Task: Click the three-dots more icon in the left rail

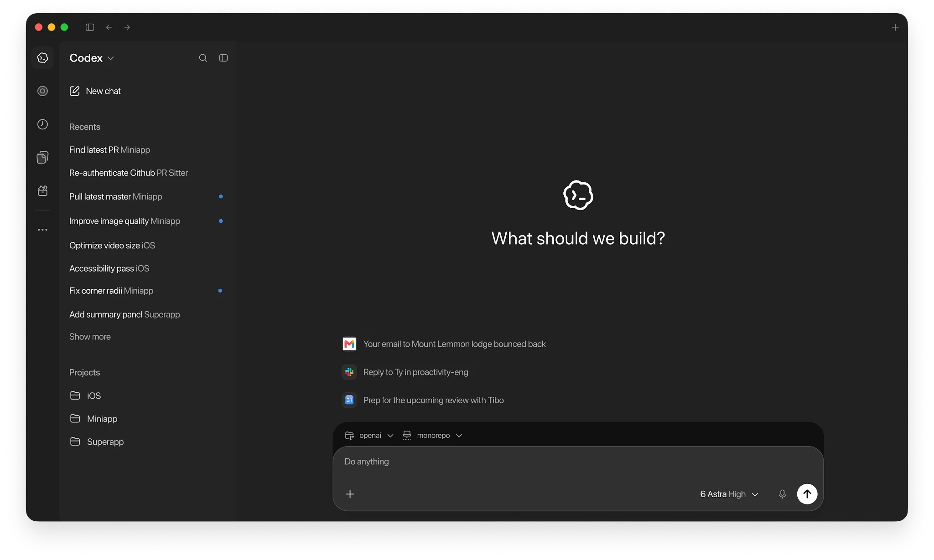Action: (x=42, y=230)
